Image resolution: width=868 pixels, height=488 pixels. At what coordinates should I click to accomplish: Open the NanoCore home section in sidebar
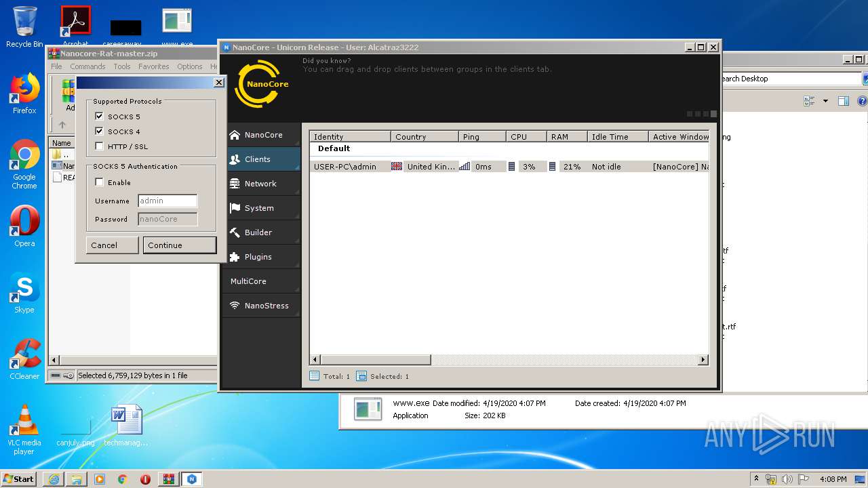262,135
